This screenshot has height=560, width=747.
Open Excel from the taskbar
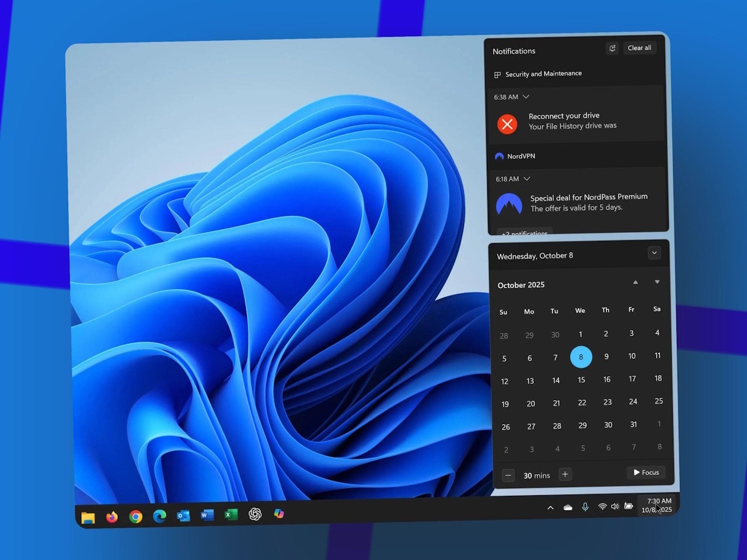point(231,515)
